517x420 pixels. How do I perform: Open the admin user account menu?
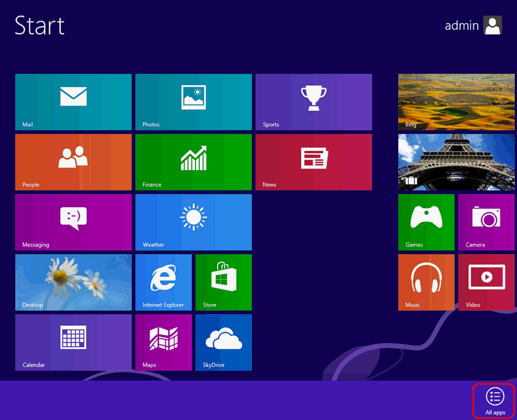(x=473, y=25)
